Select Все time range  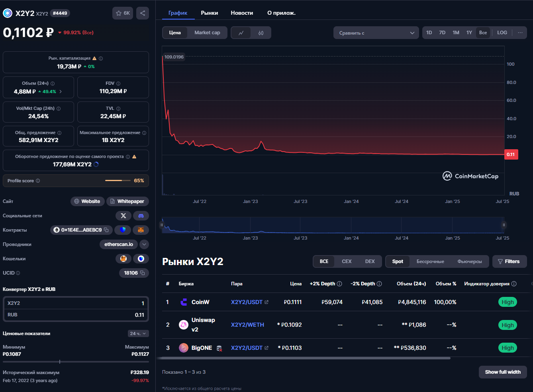click(x=483, y=33)
